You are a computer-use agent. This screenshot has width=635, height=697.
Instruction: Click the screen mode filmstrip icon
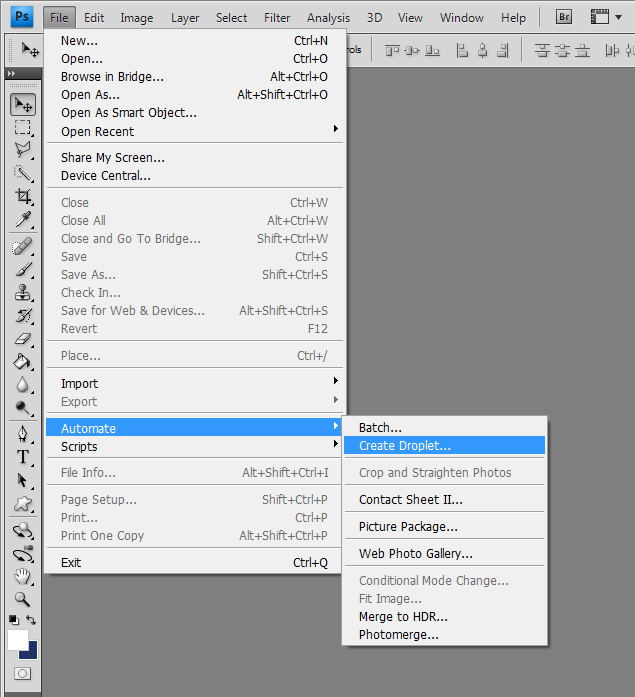pyautogui.click(x=600, y=17)
